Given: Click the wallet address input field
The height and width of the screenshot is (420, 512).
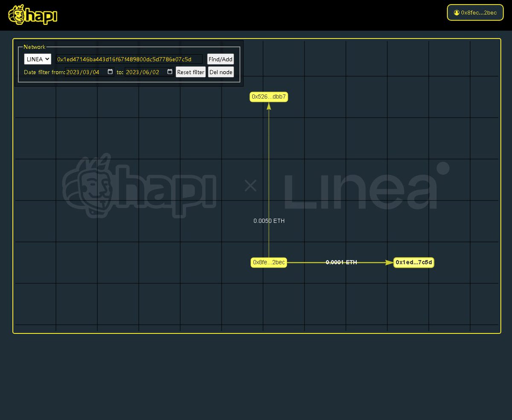Looking at the screenshot, I should [x=129, y=59].
